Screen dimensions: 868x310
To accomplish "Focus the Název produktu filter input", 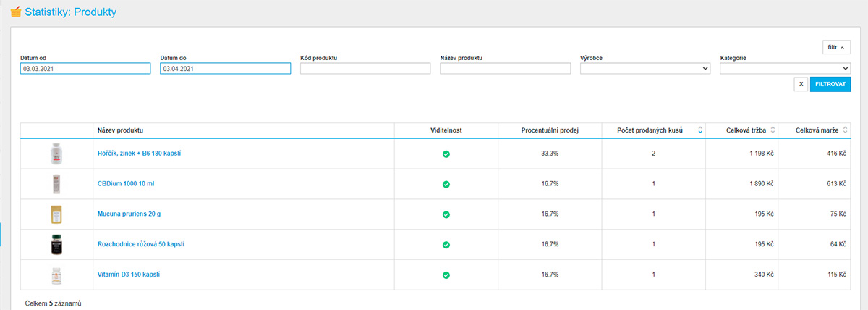I will tap(505, 69).
